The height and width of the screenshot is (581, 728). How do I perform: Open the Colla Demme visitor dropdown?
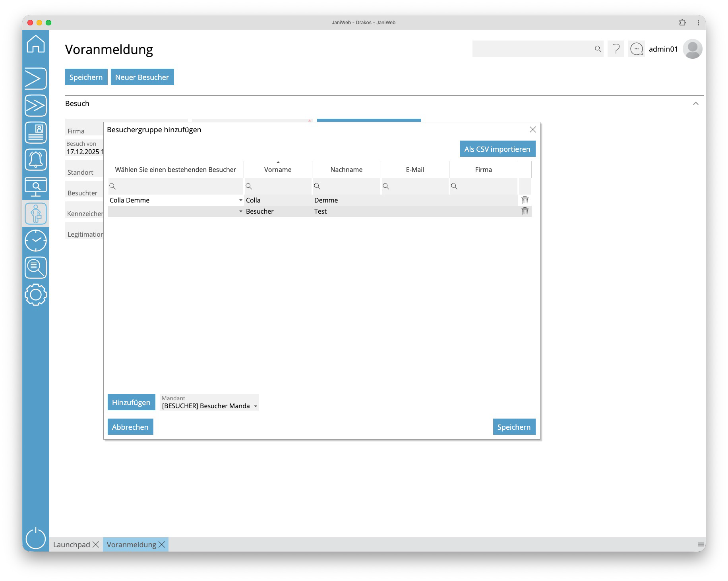tap(240, 200)
